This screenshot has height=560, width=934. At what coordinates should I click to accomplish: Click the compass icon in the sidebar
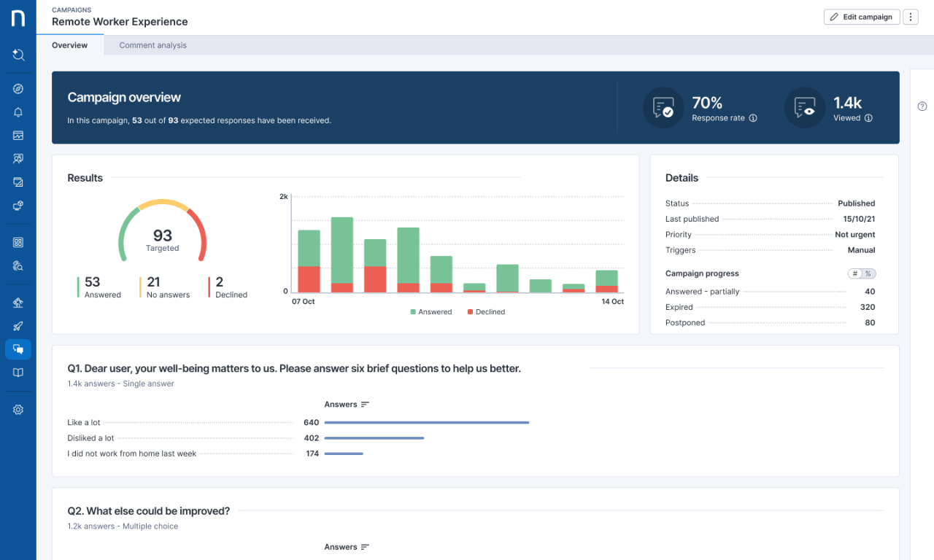18,89
